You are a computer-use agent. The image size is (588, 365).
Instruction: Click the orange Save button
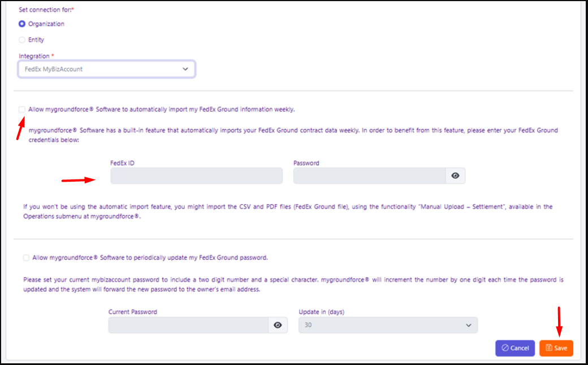(x=556, y=348)
